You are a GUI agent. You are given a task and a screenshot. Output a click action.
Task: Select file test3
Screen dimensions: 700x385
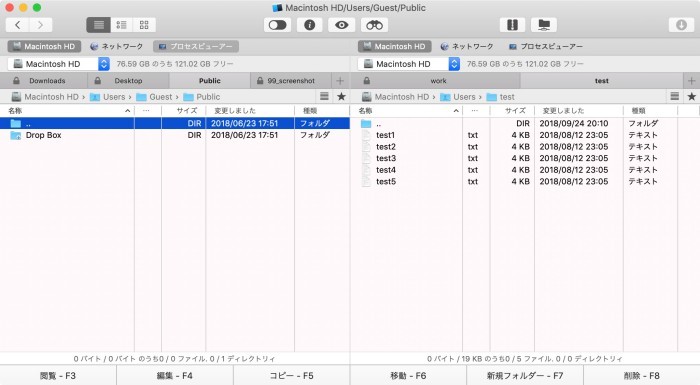point(525,158)
